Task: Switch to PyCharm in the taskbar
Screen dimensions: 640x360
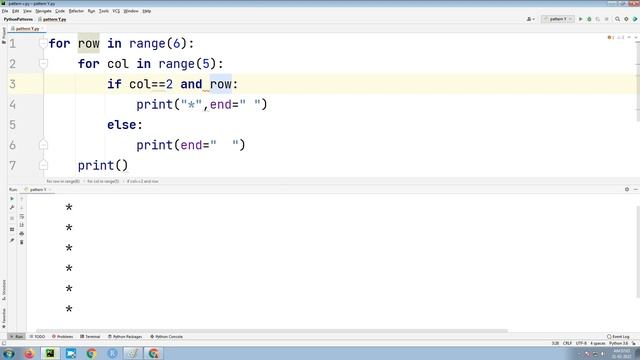Action: pos(50,353)
